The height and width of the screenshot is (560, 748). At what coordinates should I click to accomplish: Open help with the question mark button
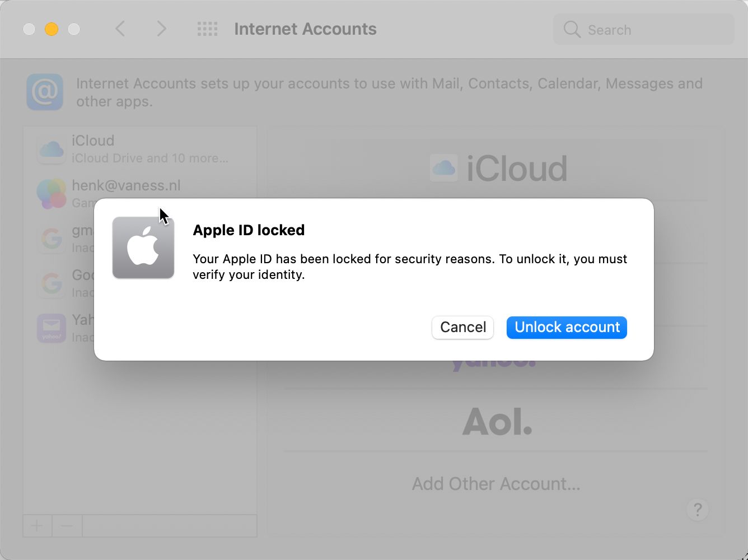pyautogui.click(x=698, y=510)
